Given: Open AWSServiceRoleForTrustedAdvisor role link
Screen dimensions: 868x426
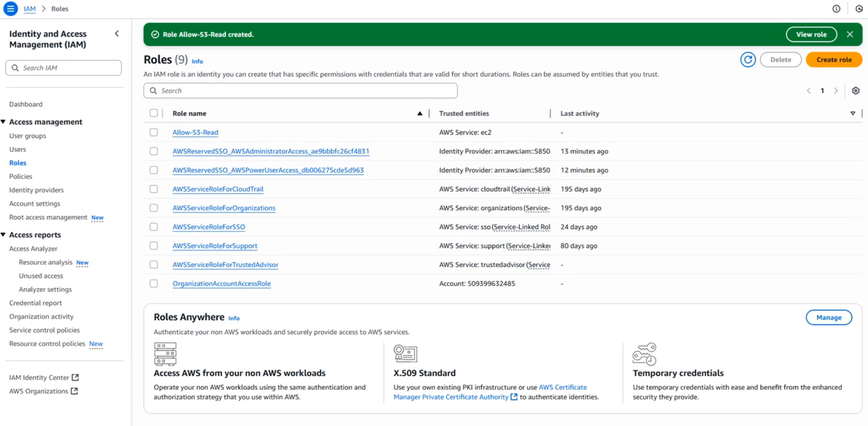Looking at the screenshot, I should [x=225, y=264].
